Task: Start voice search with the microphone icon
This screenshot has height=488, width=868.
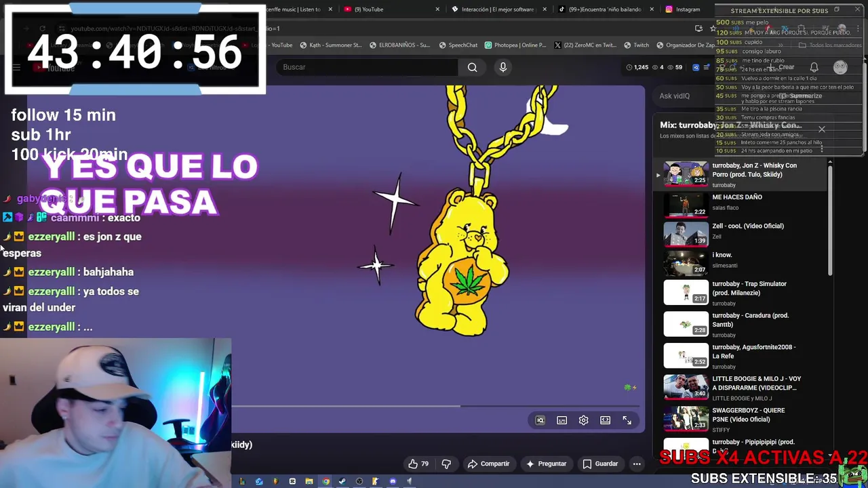Action: coord(502,67)
